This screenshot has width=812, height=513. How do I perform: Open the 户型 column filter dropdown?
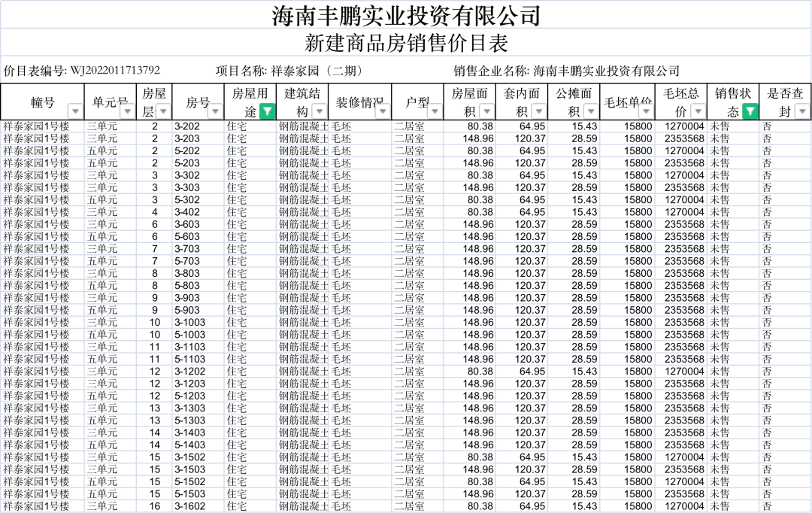tap(435, 111)
